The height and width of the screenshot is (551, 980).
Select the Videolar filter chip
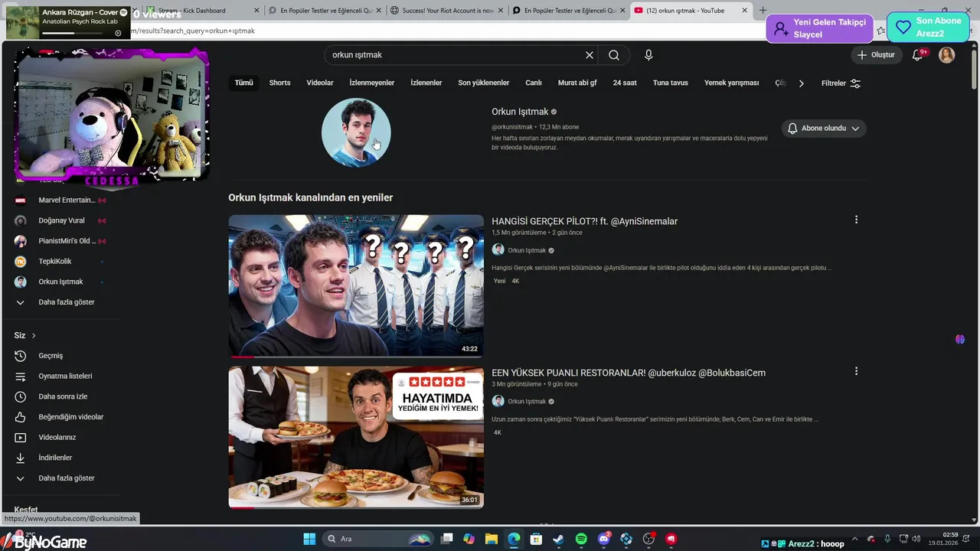pos(320,83)
